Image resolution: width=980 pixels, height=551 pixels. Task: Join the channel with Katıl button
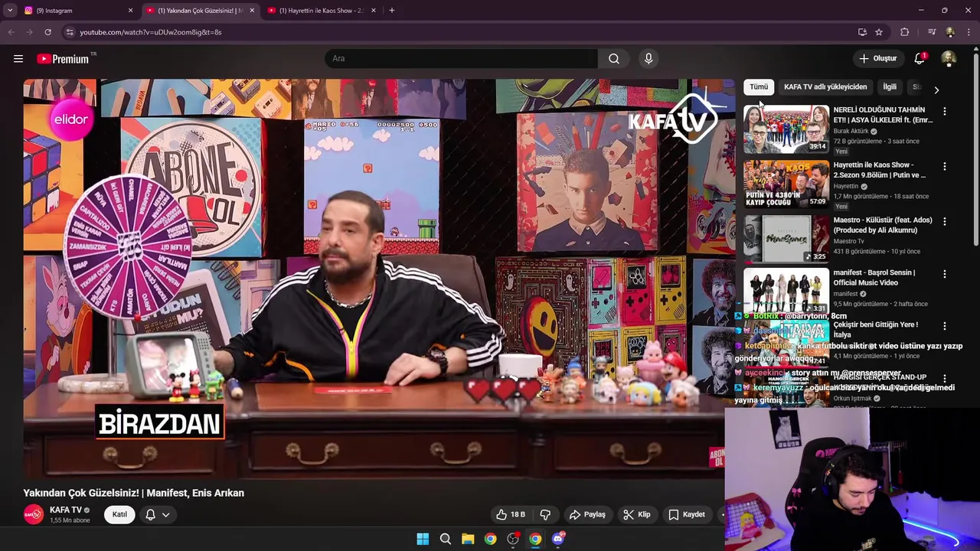(x=119, y=514)
